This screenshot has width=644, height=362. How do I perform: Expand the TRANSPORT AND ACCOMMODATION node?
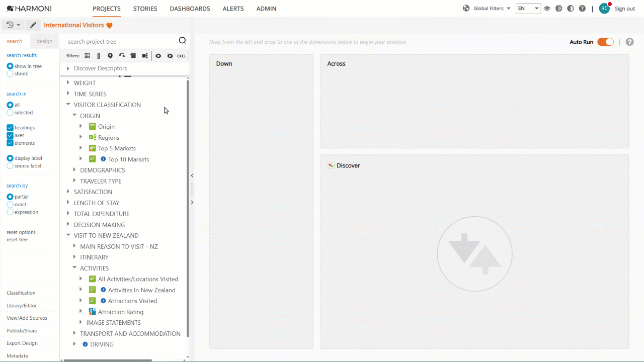click(x=74, y=333)
